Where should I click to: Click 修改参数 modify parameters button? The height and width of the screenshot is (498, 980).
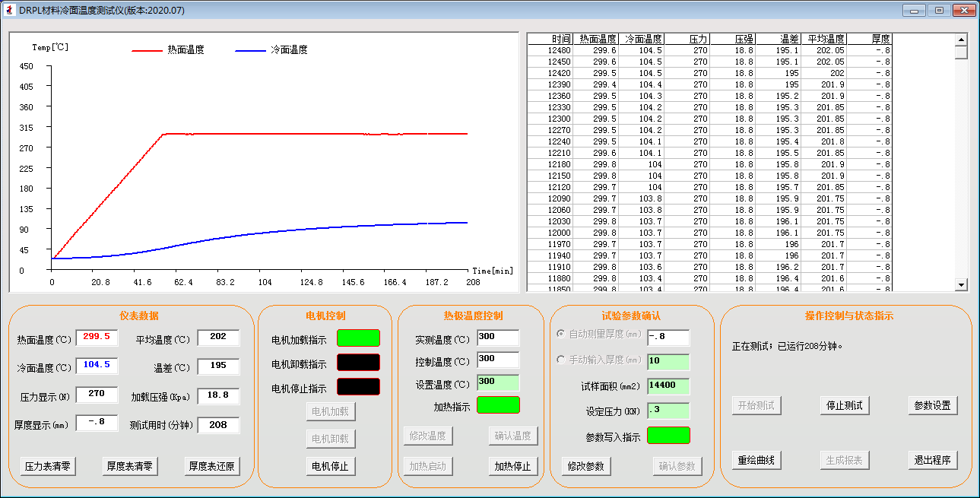pyautogui.click(x=586, y=466)
